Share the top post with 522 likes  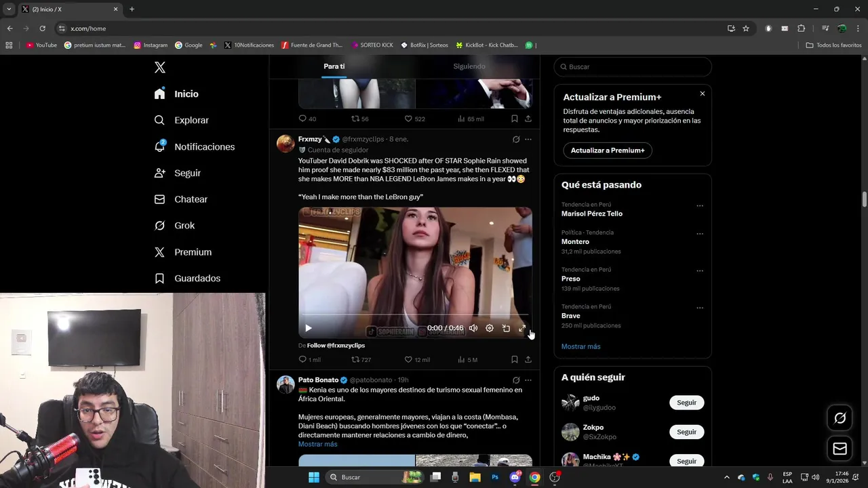528,119
